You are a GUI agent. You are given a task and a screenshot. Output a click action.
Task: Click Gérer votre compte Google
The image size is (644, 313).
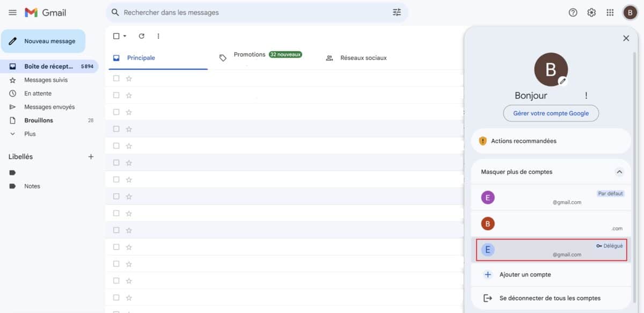tap(551, 113)
